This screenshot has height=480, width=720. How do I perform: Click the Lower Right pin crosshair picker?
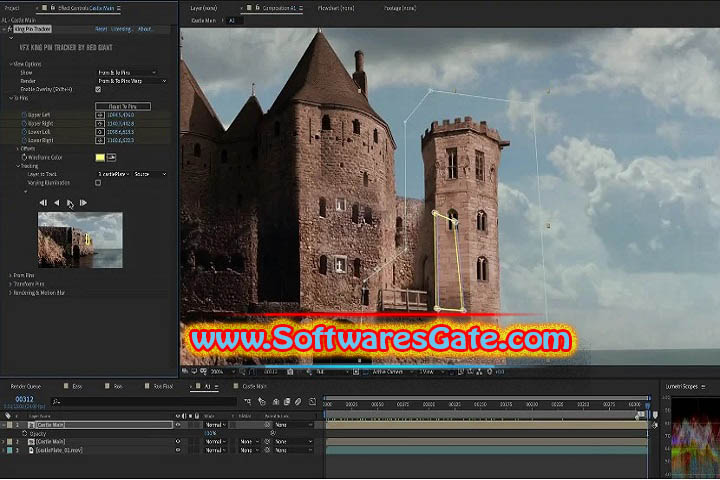click(100, 140)
